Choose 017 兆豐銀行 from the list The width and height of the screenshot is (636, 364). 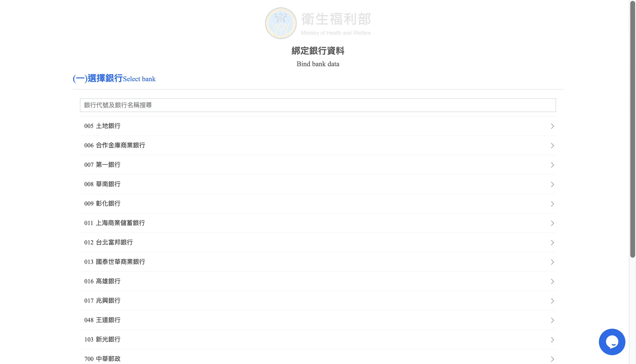(318, 301)
